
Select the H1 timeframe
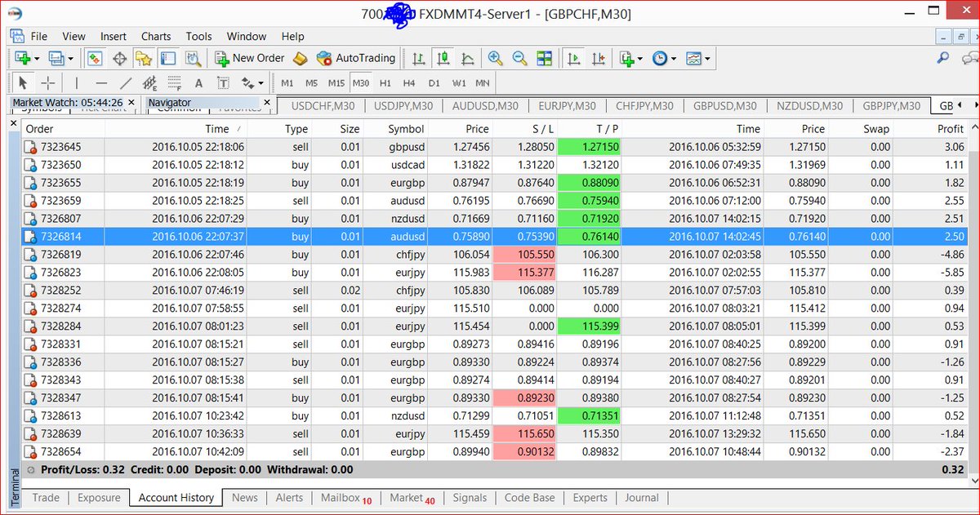click(385, 82)
